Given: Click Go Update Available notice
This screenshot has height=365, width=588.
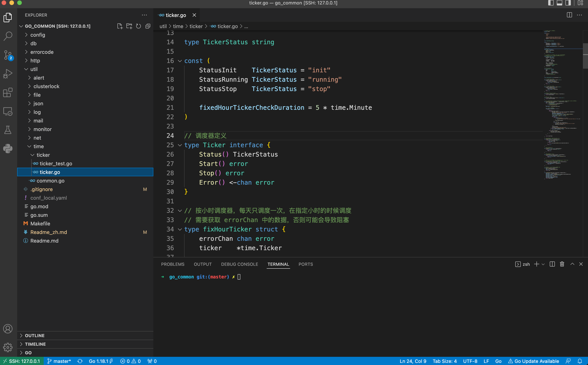Looking at the screenshot, I should tap(534, 361).
